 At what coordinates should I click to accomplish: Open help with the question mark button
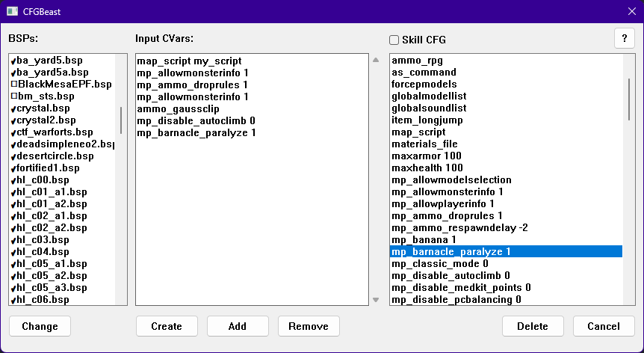click(624, 39)
